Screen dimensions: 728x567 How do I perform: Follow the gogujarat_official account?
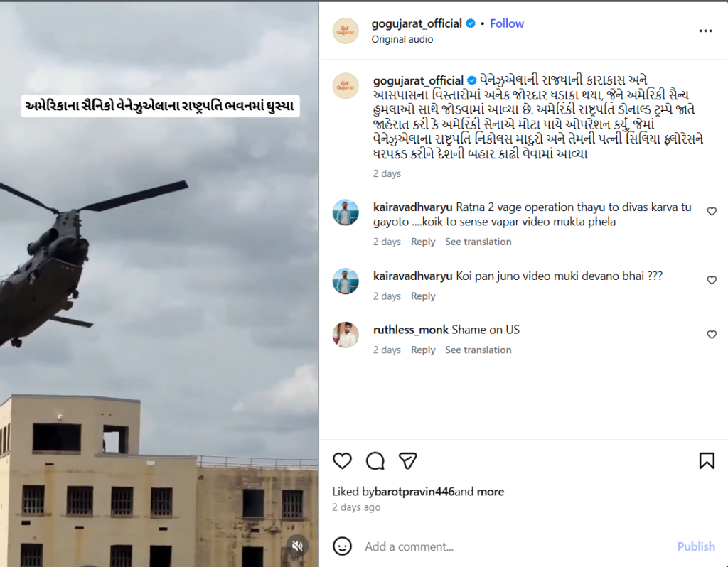point(506,23)
